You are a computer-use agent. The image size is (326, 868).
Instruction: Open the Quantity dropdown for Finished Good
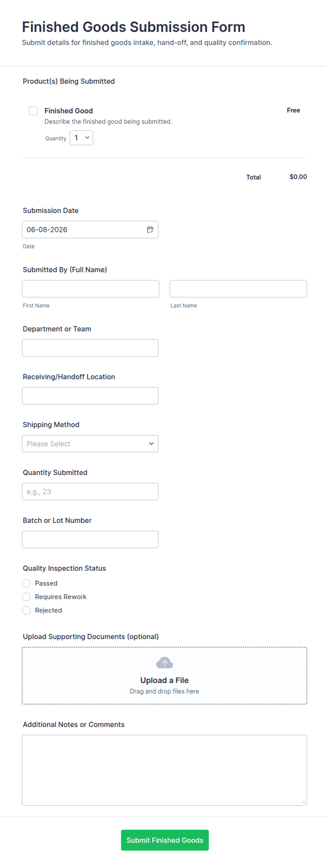point(81,138)
